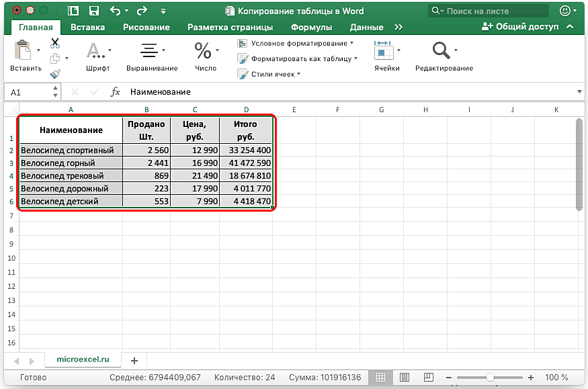Viewport: 588px width, 389px height.
Task: Click the Copy icon in the clipboard group
Action: (x=55, y=58)
